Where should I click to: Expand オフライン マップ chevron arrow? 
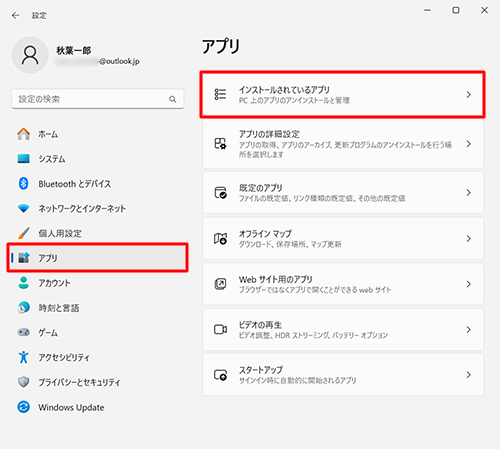pos(468,238)
